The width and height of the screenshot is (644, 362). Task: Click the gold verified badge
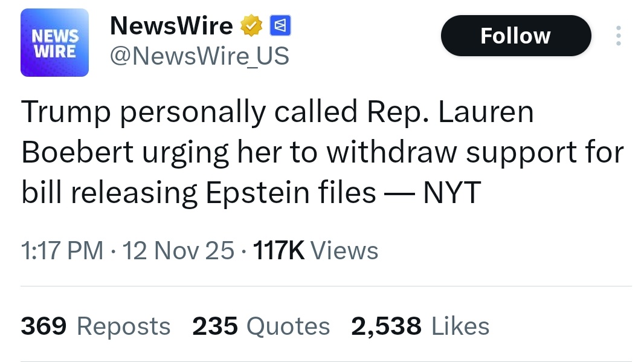251,25
